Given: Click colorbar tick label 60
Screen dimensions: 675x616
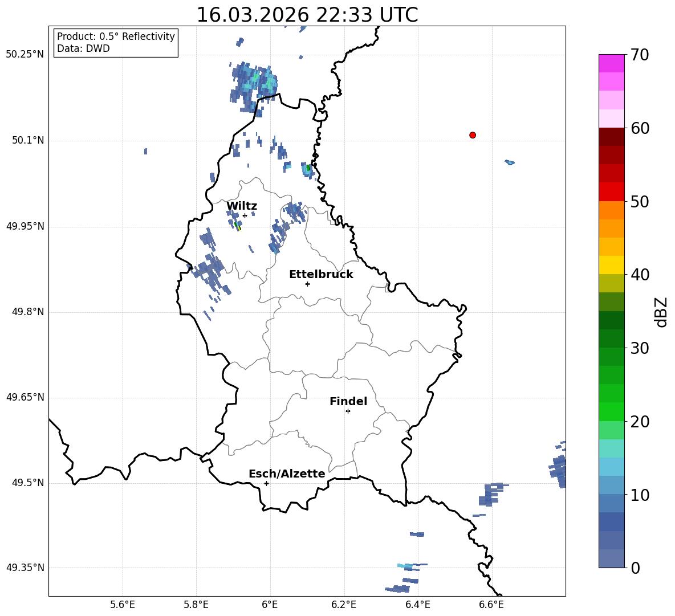Looking at the screenshot, I should pos(640,128).
